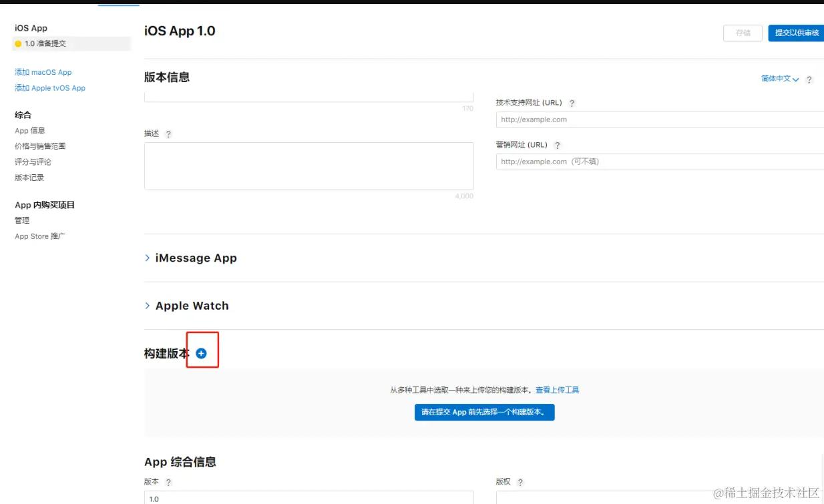This screenshot has height=504, width=824.
Task: Click the 4,000 character counter
Action: tap(463, 196)
